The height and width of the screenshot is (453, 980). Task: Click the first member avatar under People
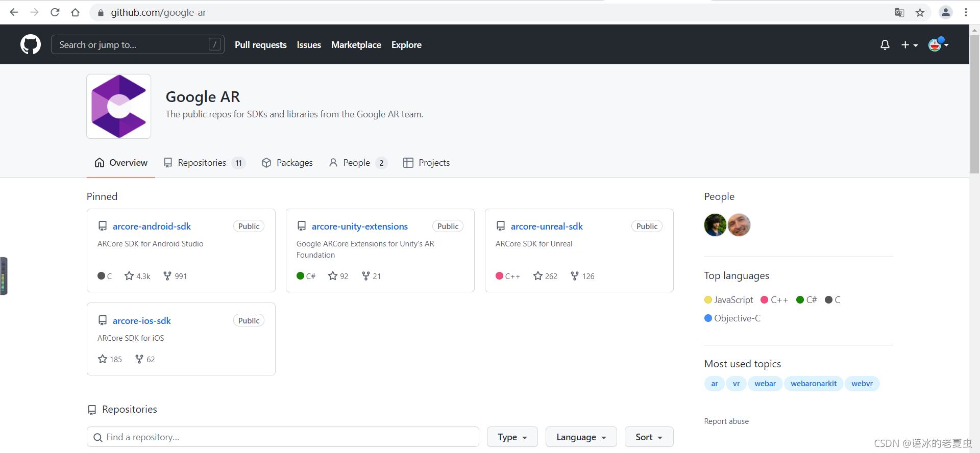click(x=715, y=225)
